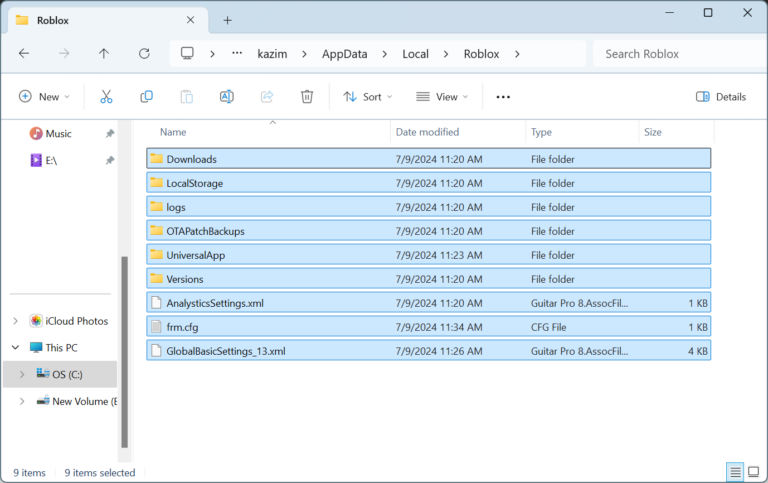This screenshot has width=768, height=483.
Task: Switch to large thumbnails view icon
Action: [x=754, y=472]
